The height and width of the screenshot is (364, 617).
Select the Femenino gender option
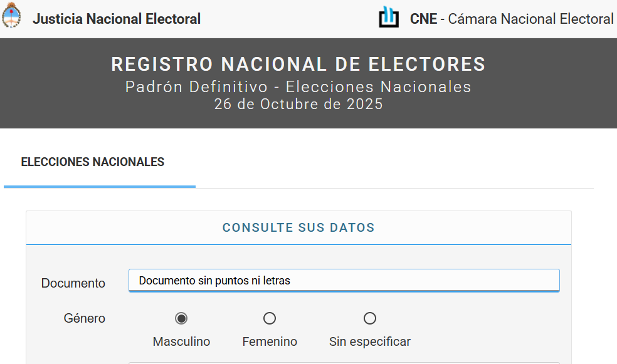[270, 318]
